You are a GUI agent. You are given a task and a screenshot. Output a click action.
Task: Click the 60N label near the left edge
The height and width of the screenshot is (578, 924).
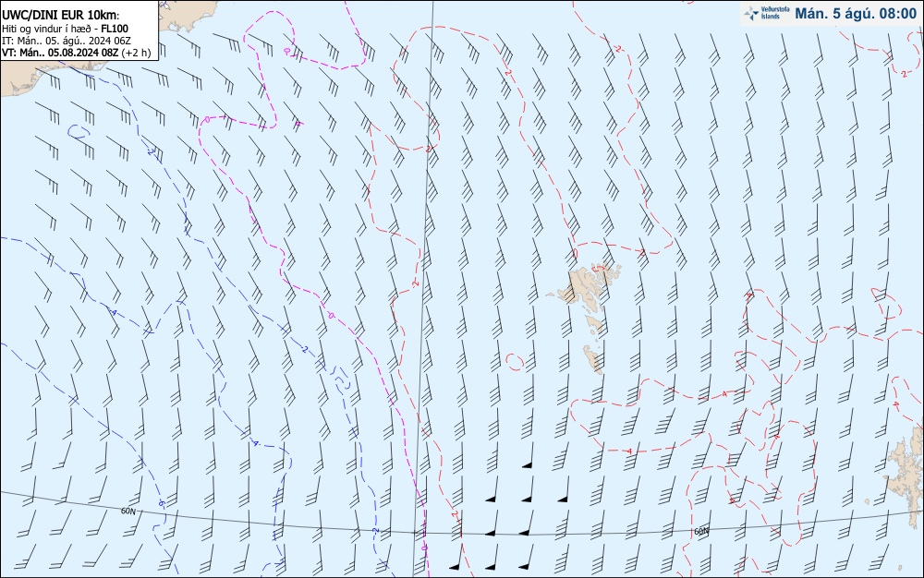point(128,512)
